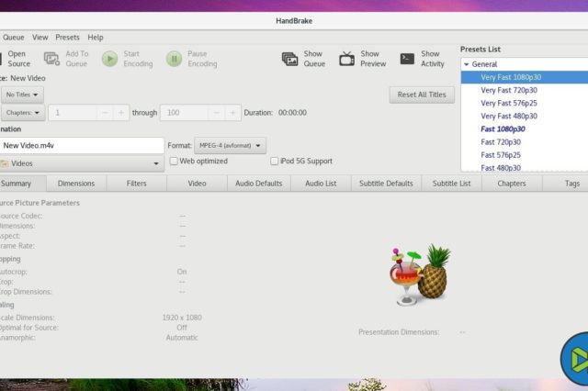Select the Fast 1080p30 preset
The width and height of the screenshot is (588, 391).
pyautogui.click(x=525, y=129)
